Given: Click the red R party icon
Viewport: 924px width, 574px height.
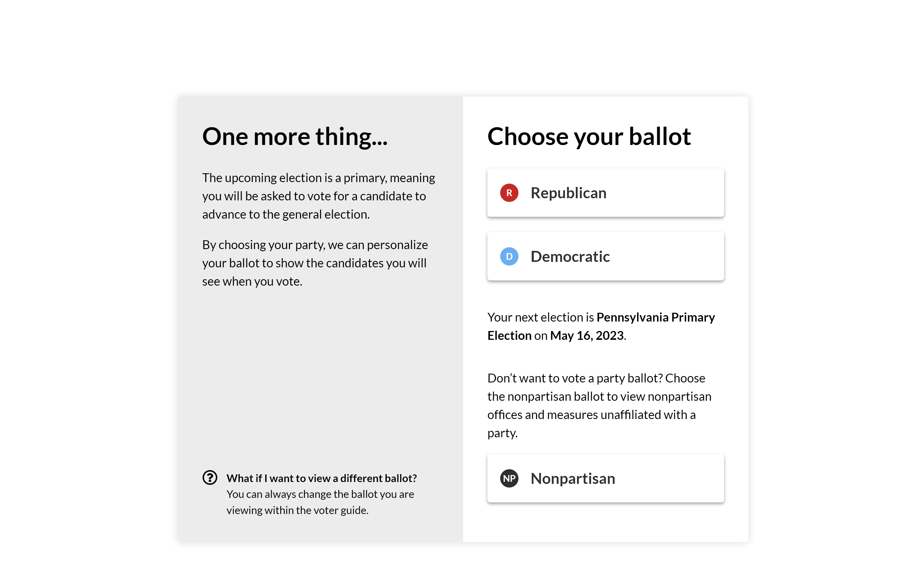Looking at the screenshot, I should (x=509, y=193).
